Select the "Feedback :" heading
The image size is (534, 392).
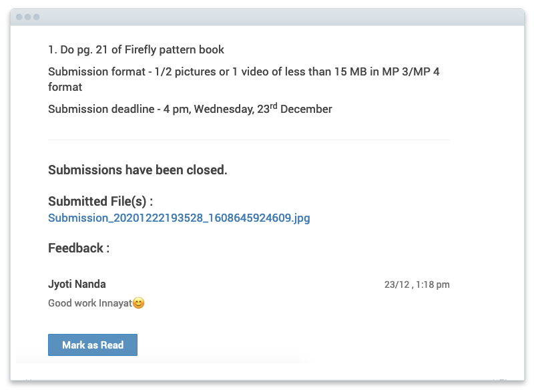(x=79, y=248)
